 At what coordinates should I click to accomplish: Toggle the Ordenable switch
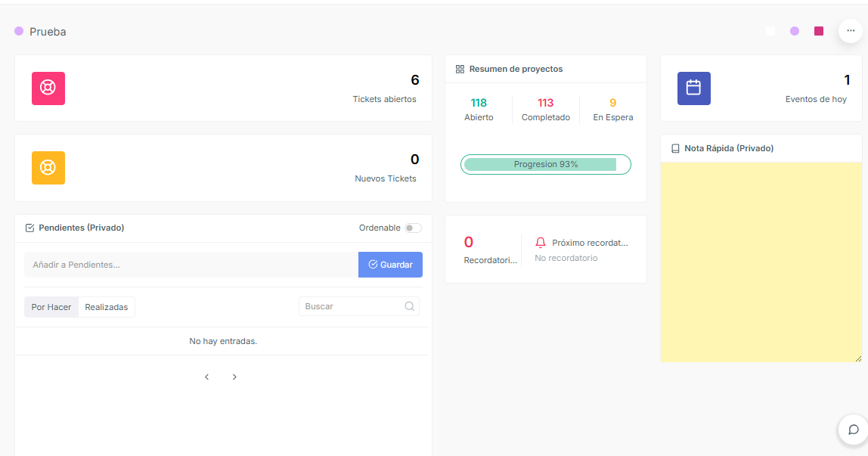[413, 228]
